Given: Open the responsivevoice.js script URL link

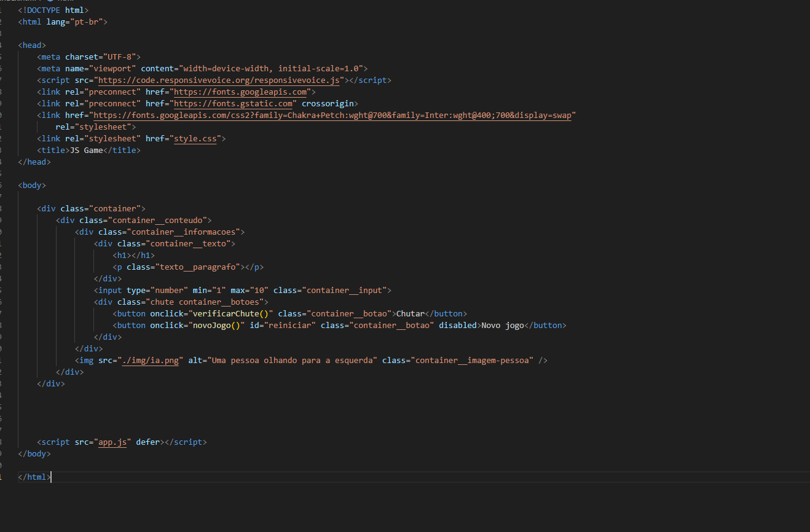Looking at the screenshot, I should (219, 80).
